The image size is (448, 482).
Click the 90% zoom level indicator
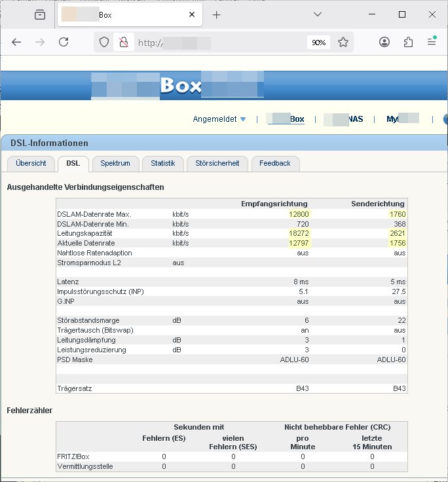[x=318, y=42]
